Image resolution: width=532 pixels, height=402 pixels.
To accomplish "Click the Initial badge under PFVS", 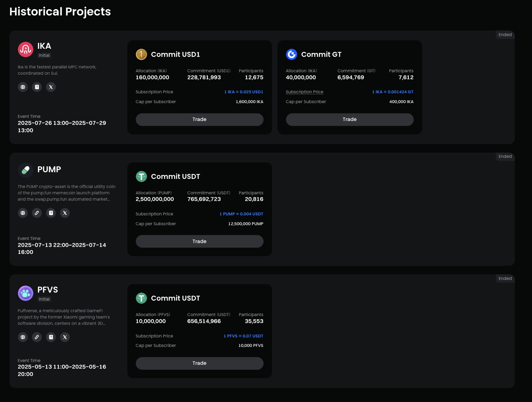I will click(x=44, y=299).
